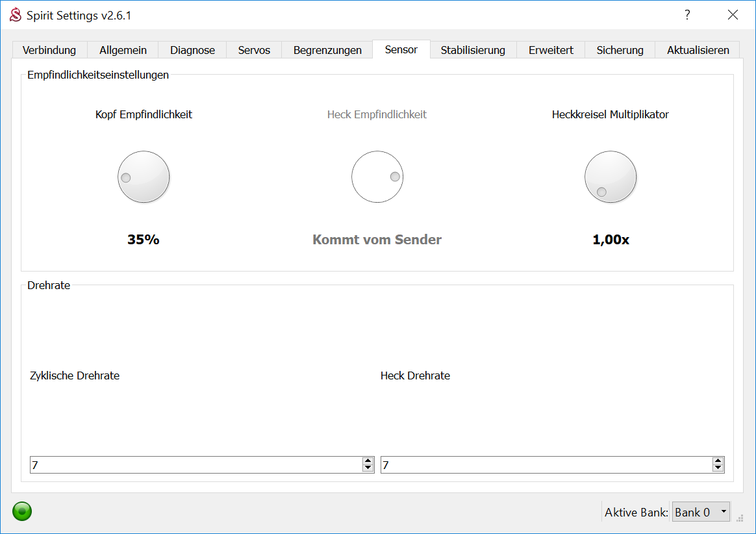Click the Heck Drehrate input field
756x534 pixels.
546,465
